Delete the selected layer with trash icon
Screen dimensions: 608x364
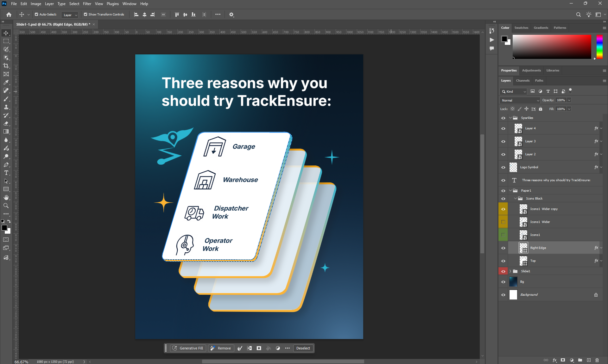coord(597,360)
